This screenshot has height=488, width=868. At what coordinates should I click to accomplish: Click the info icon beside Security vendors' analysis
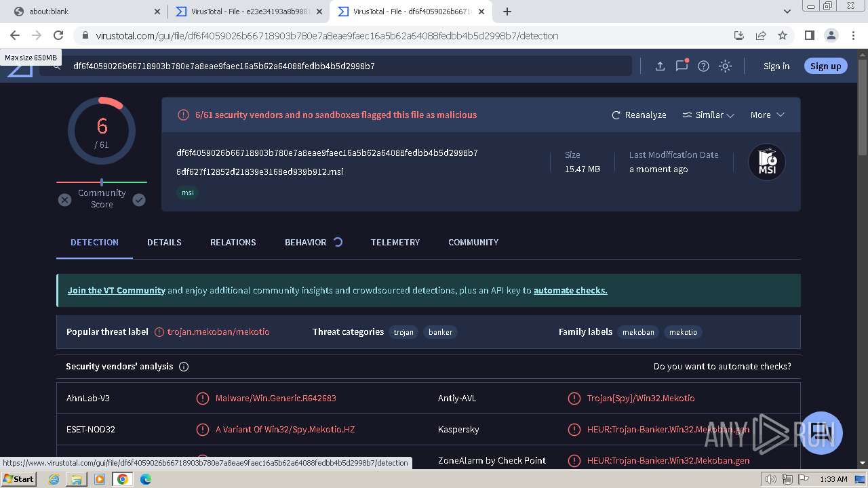point(184,367)
